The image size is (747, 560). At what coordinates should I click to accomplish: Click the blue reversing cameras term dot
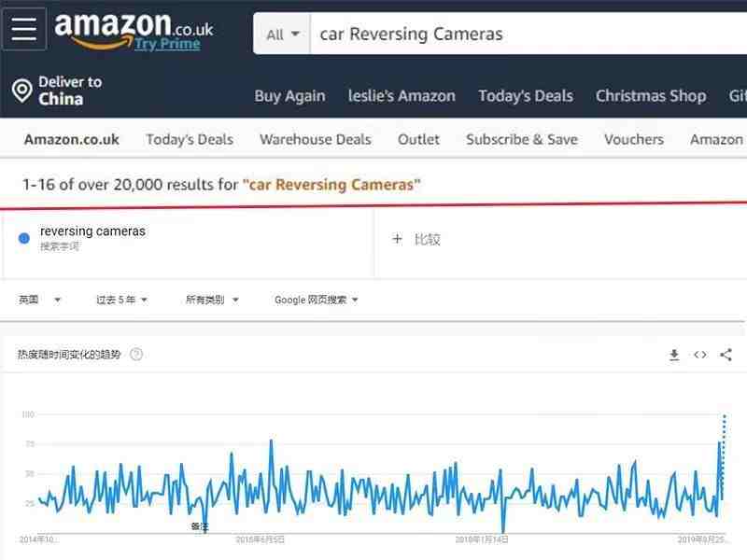24,238
